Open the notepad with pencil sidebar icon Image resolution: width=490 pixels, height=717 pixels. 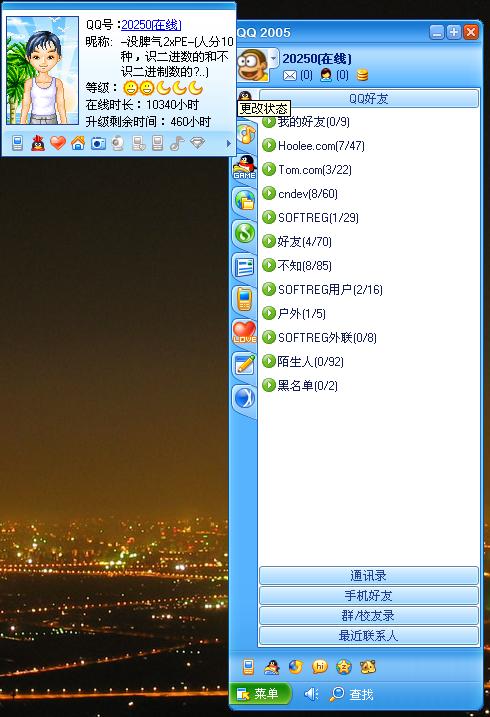coord(245,364)
